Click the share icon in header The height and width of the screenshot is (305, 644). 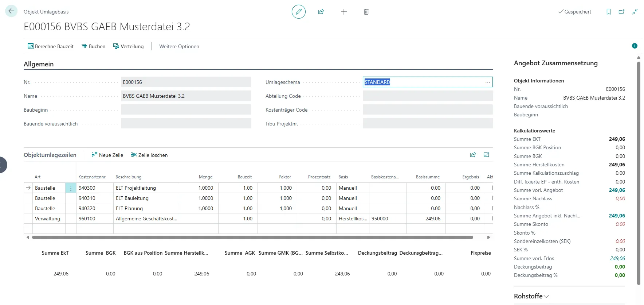click(x=321, y=12)
